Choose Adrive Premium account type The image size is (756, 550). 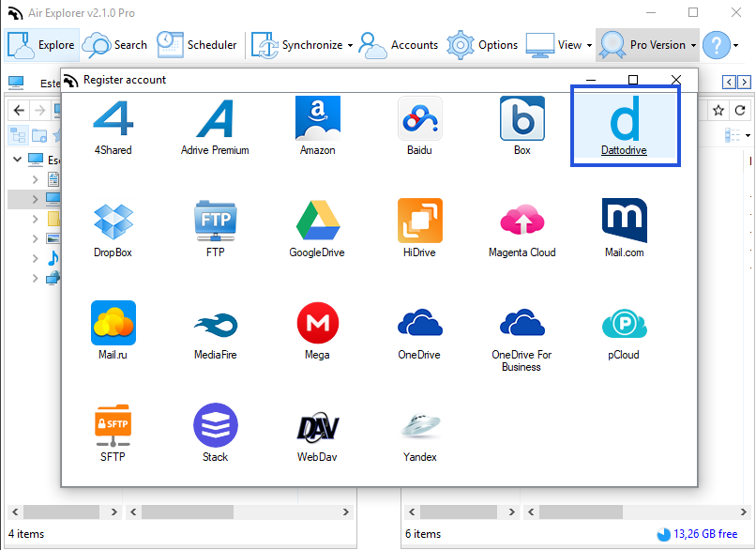(215, 128)
